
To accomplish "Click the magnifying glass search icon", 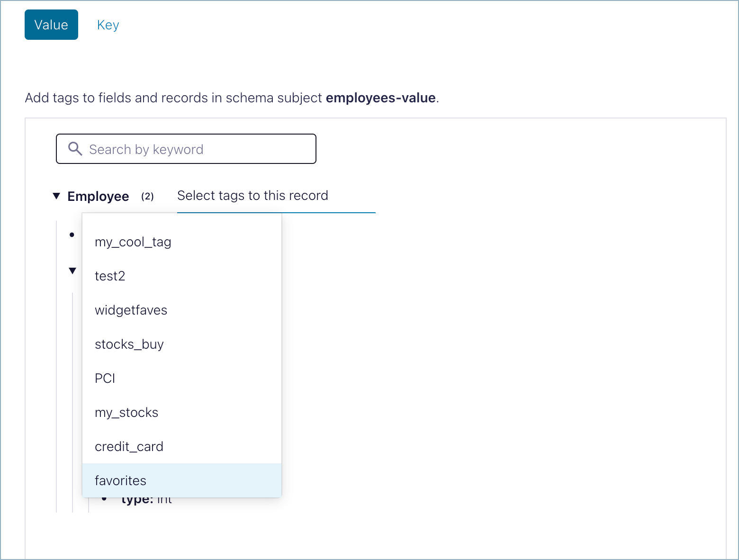I will point(75,149).
